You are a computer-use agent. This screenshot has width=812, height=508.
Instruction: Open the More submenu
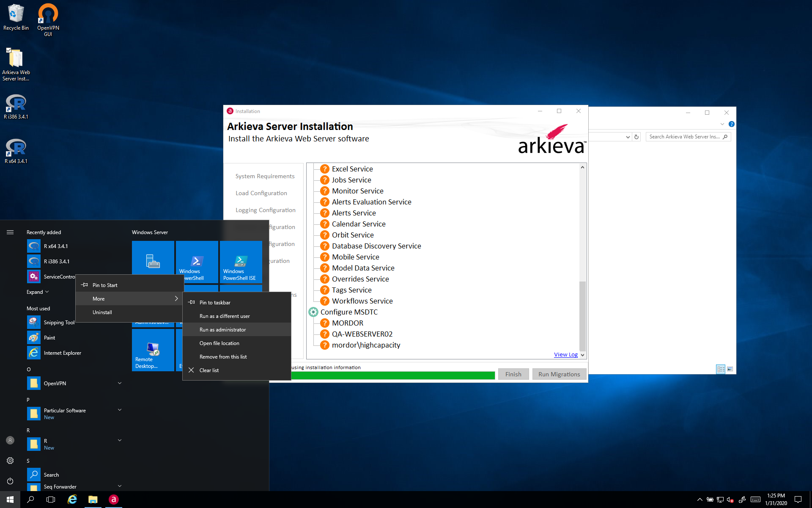pyautogui.click(x=129, y=298)
